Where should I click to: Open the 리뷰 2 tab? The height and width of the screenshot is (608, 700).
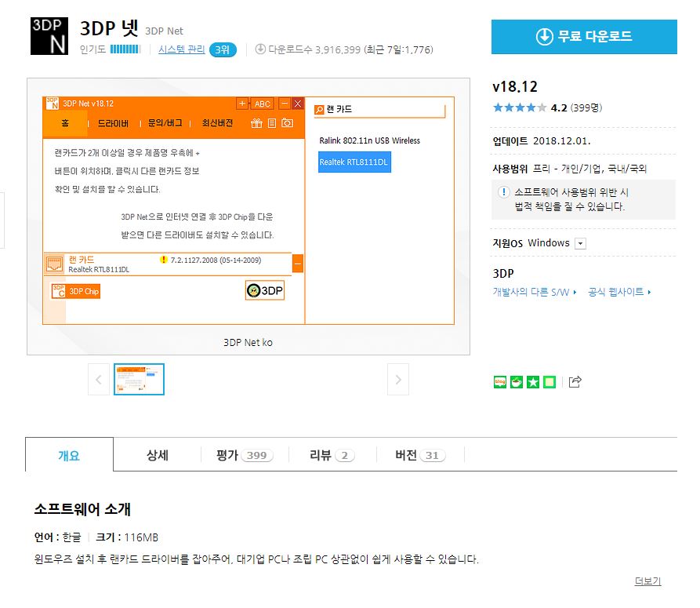[x=332, y=455]
